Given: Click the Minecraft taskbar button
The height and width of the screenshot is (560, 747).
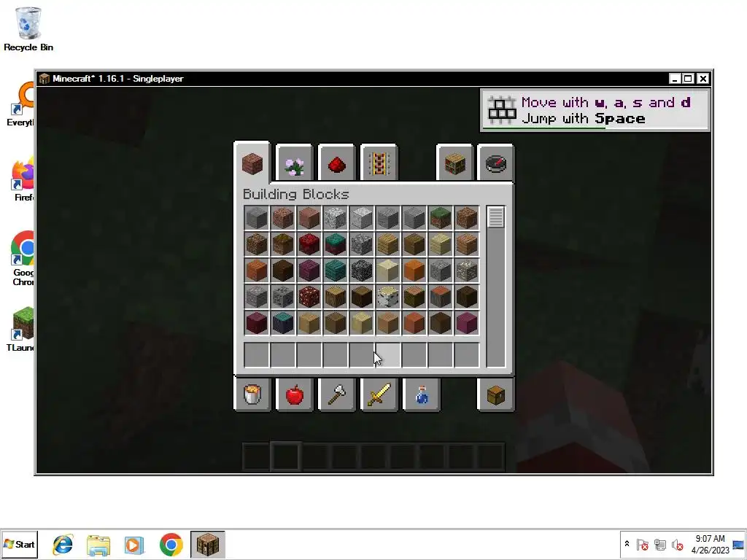Looking at the screenshot, I should coord(208,544).
